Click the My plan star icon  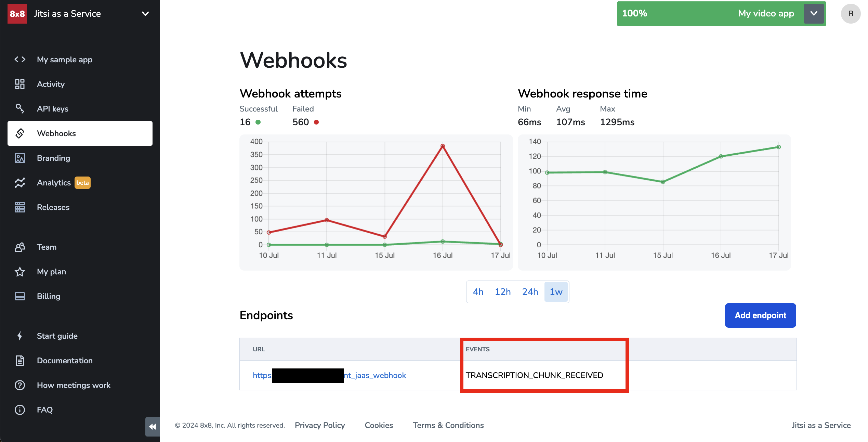(20, 272)
